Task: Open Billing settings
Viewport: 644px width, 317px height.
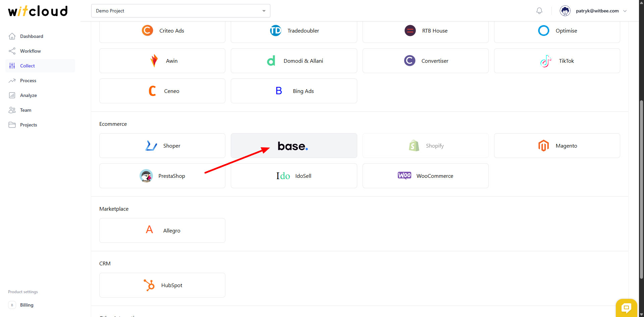Action: pyautogui.click(x=40, y=305)
